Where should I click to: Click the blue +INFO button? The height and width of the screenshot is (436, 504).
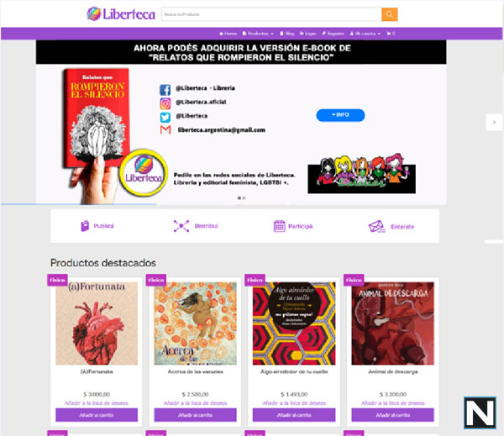point(340,115)
